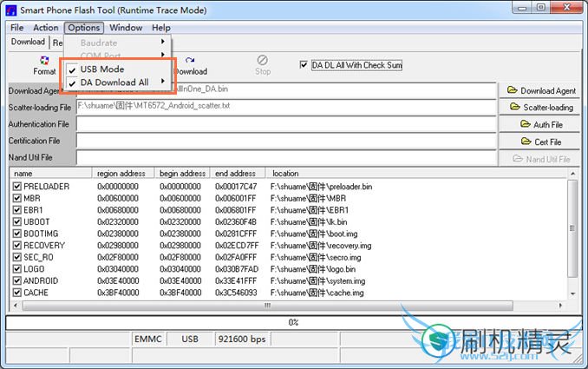Open the File menu

(x=16, y=28)
